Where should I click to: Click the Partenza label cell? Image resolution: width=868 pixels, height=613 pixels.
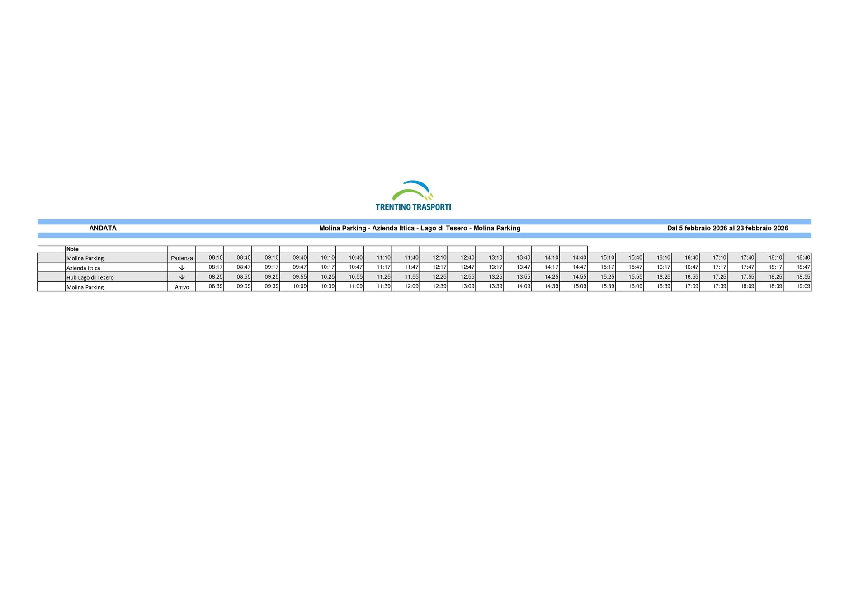[182, 258]
